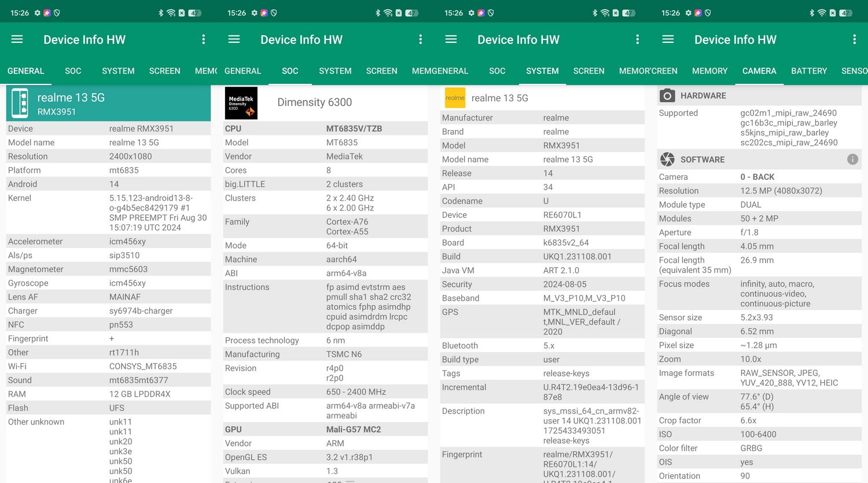Tap the Java VM ART 2.1.0 row
This screenshot has width=868, height=483.
pyautogui.click(x=542, y=270)
